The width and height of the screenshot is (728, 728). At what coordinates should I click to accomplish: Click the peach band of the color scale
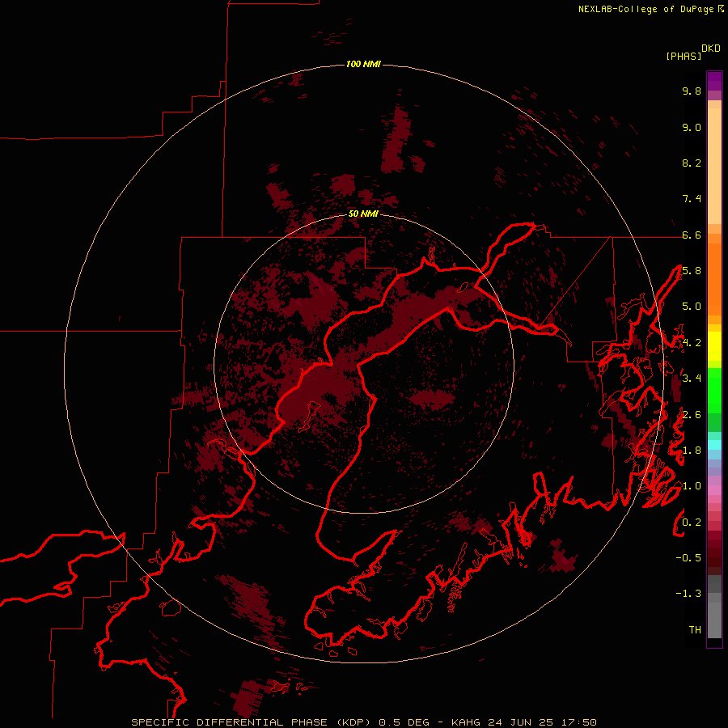point(714,163)
